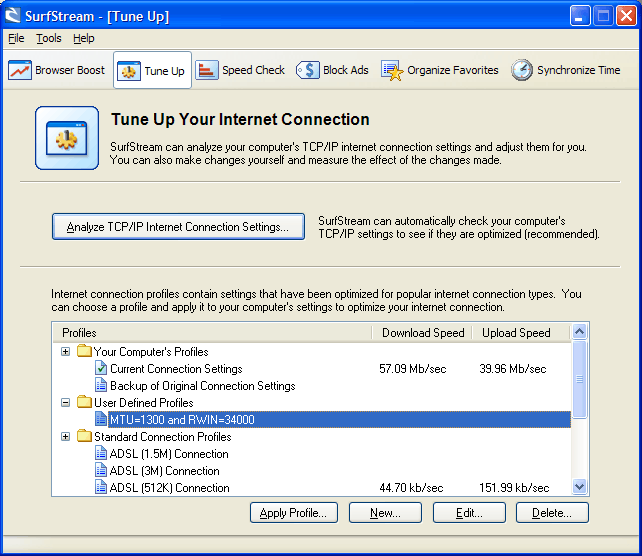Image resolution: width=642 pixels, height=556 pixels.
Task: Click the Your Computer's Profiles folder icon
Action: pos(84,351)
